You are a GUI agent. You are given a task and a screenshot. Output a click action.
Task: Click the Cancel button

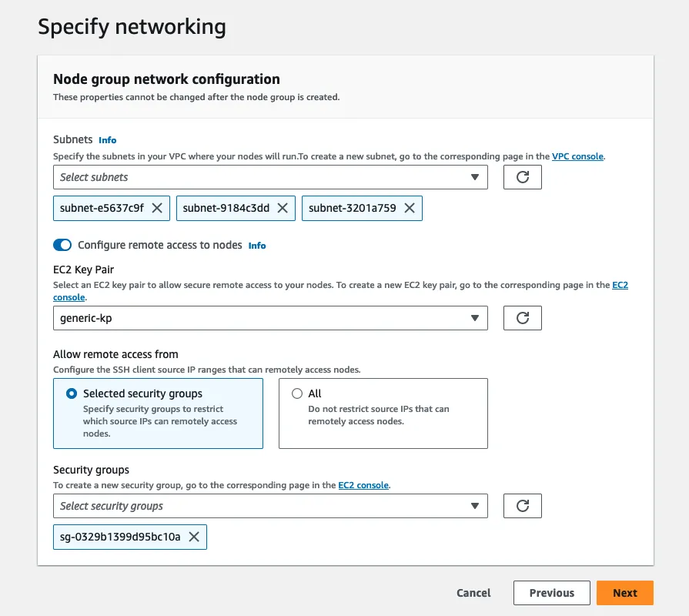[473, 593]
